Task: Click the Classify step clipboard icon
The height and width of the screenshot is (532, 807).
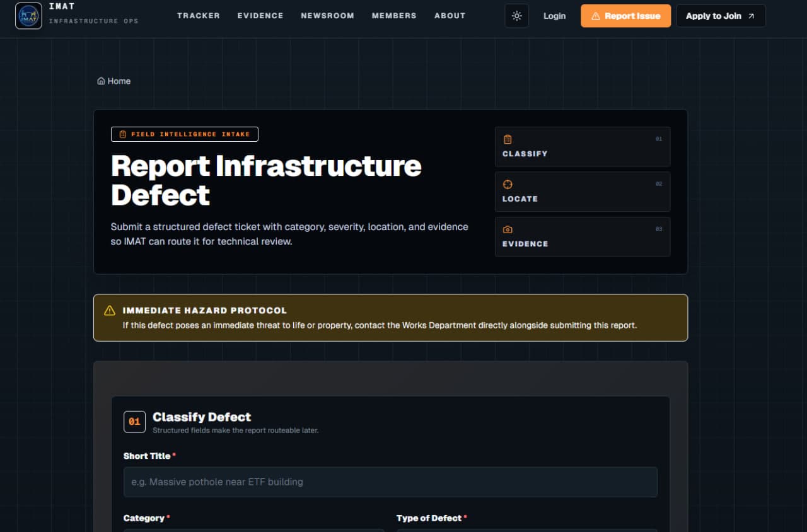Action: 508,139
